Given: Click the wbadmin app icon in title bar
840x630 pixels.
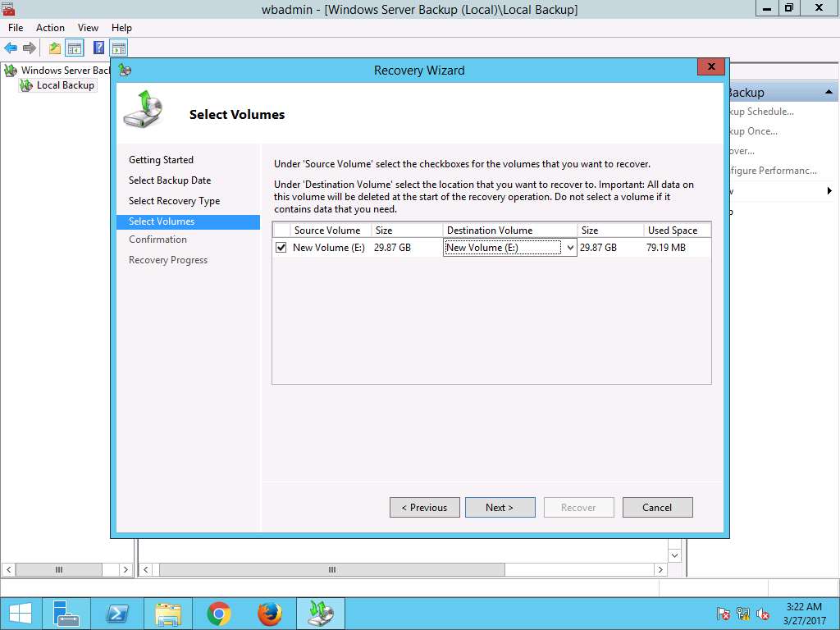Looking at the screenshot, I should (x=8, y=9).
